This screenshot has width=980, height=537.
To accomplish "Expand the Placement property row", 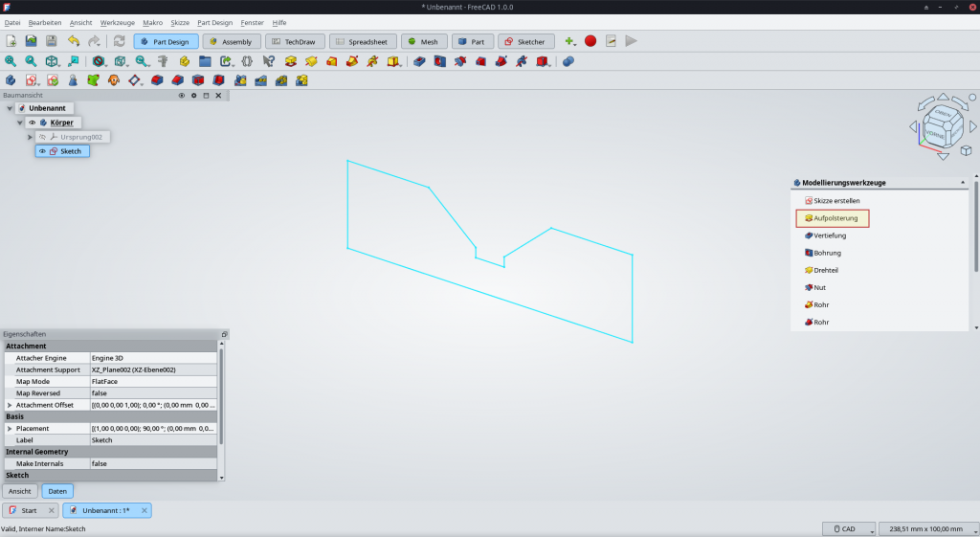I will pos(10,428).
